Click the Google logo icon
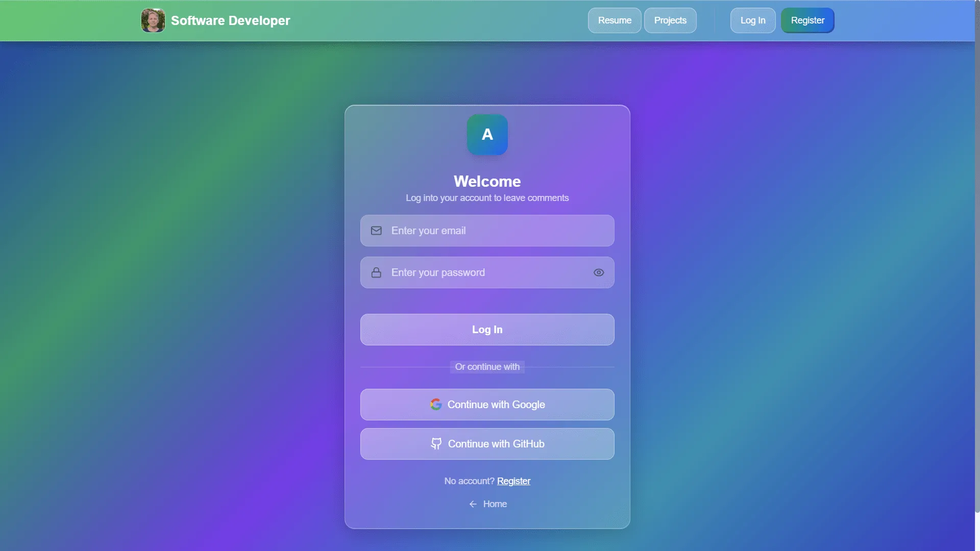Screen dimensions: 980x551 point(435,405)
